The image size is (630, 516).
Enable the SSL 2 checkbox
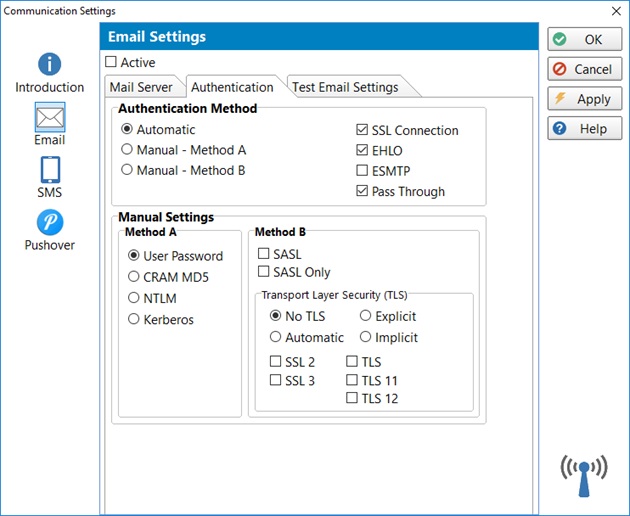click(275, 361)
